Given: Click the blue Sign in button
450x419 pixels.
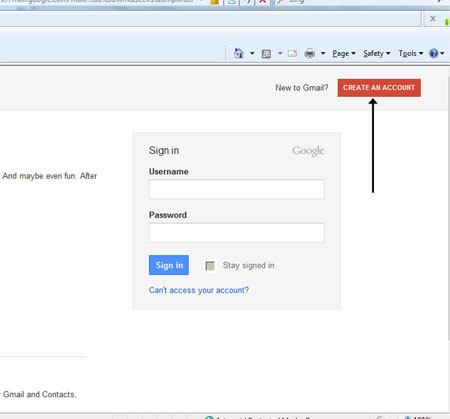Looking at the screenshot, I should [169, 265].
